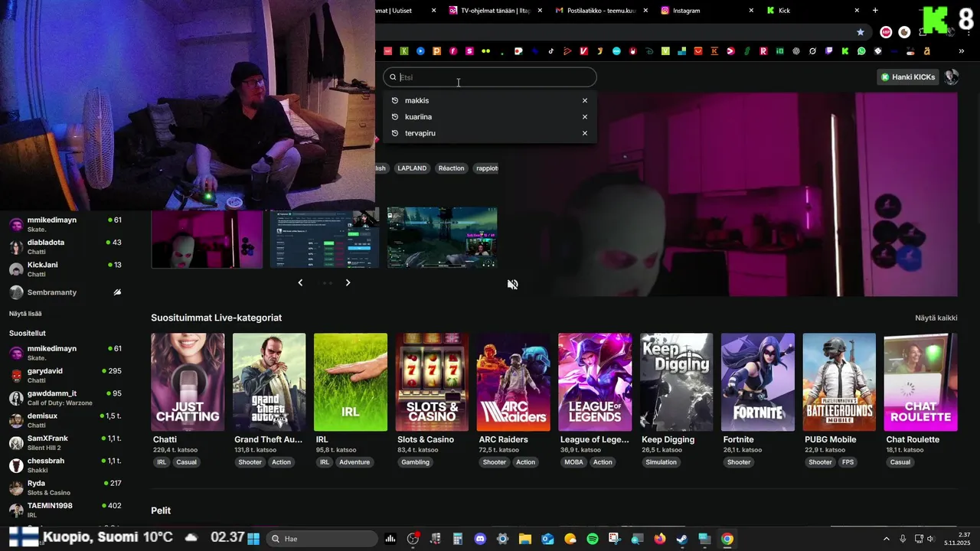The image size is (980, 551).
Task: Click the Simulation tag under Keep Digging
Action: tap(661, 462)
